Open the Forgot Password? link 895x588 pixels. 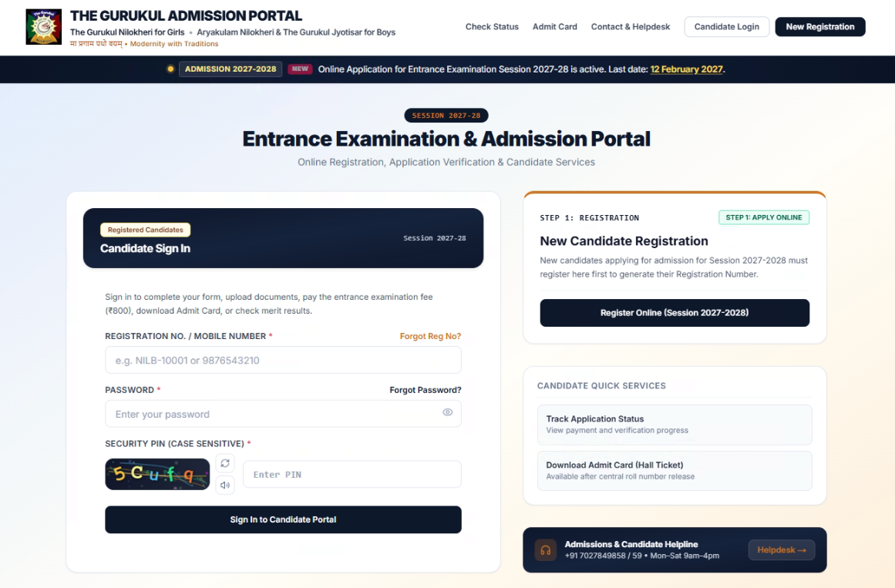click(426, 390)
